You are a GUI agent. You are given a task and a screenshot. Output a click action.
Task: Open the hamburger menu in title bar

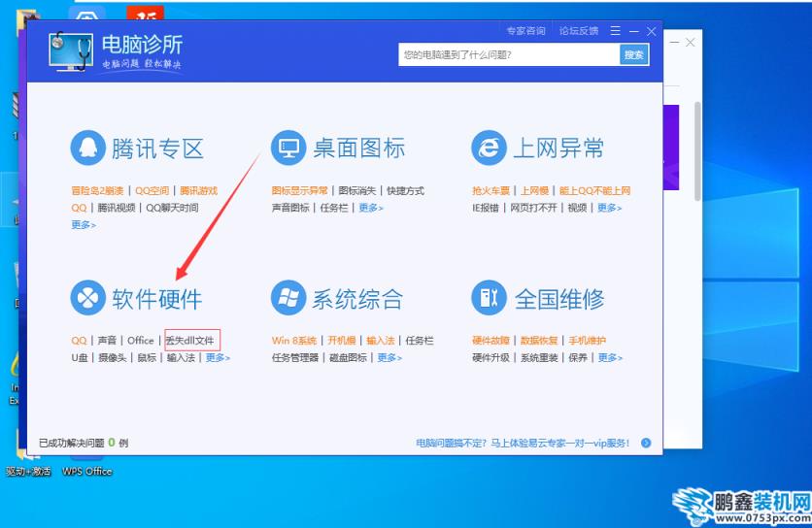[616, 31]
